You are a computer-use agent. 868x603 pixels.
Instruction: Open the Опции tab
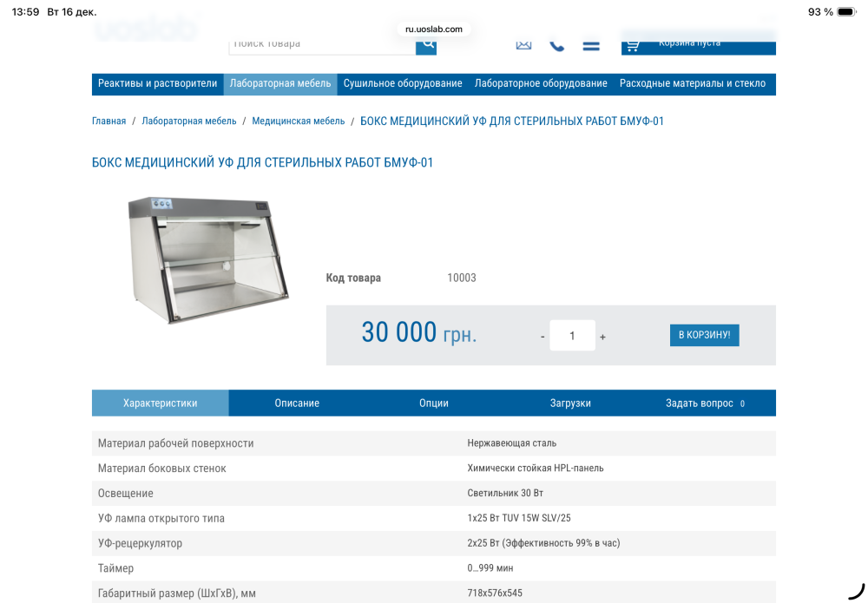pyautogui.click(x=433, y=403)
